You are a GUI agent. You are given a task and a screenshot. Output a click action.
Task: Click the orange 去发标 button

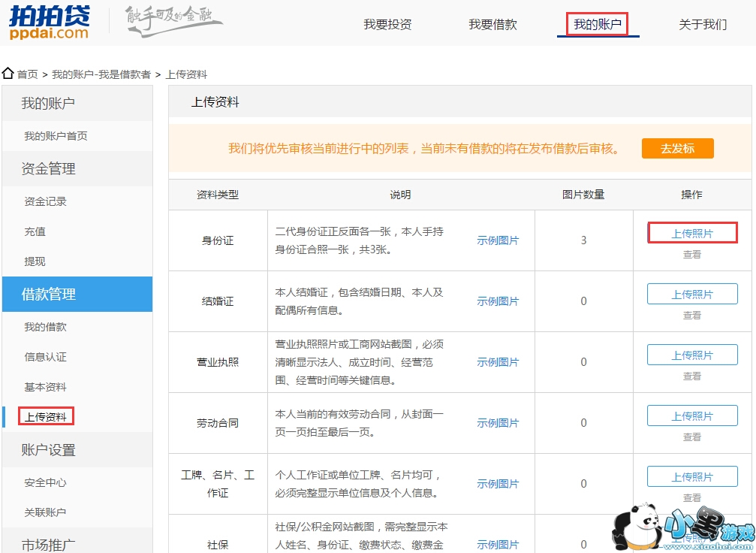[x=677, y=149]
